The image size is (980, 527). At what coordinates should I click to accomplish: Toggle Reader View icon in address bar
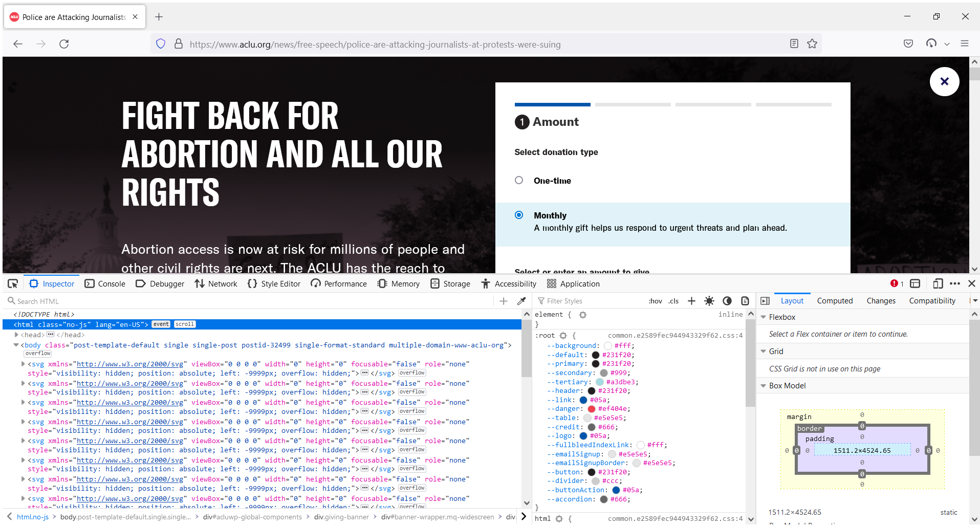[794, 44]
